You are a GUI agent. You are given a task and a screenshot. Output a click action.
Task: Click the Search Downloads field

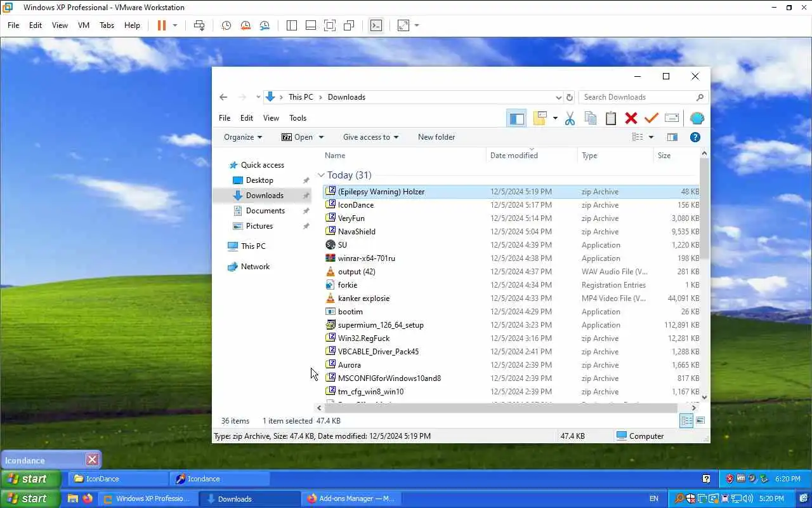pyautogui.click(x=643, y=97)
